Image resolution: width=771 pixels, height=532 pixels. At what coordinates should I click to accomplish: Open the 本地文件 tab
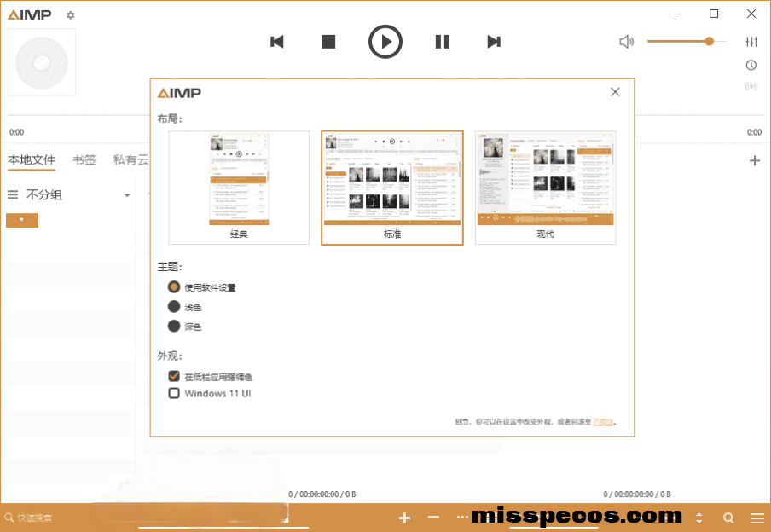pyautogui.click(x=32, y=159)
